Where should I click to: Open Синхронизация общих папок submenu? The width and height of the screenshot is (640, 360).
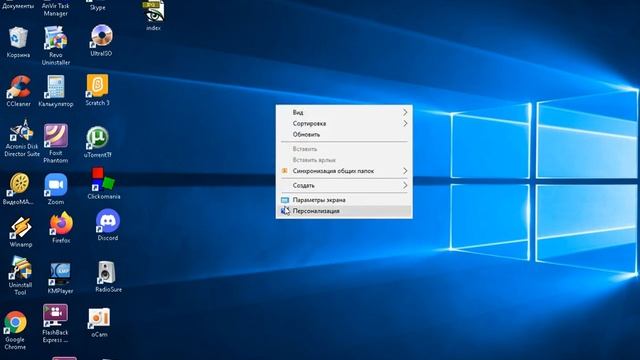point(344,171)
